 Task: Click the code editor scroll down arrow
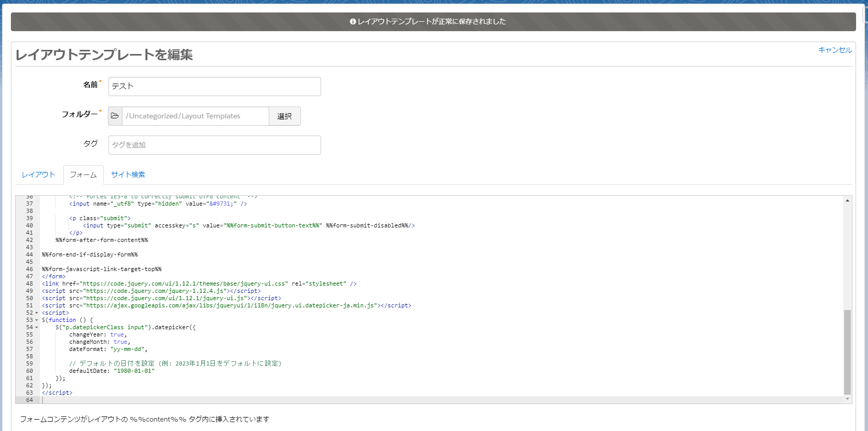(x=847, y=399)
